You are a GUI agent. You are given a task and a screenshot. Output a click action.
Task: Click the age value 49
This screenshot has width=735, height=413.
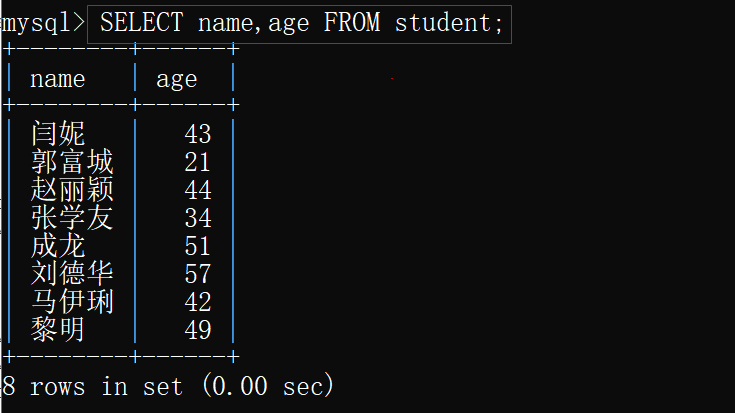pos(198,329)
